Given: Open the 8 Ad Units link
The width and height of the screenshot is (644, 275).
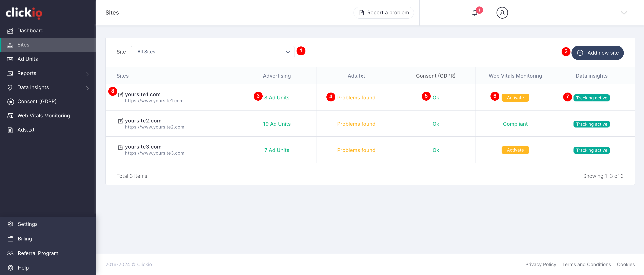Looking at the screenshot, I should (277, 98).
